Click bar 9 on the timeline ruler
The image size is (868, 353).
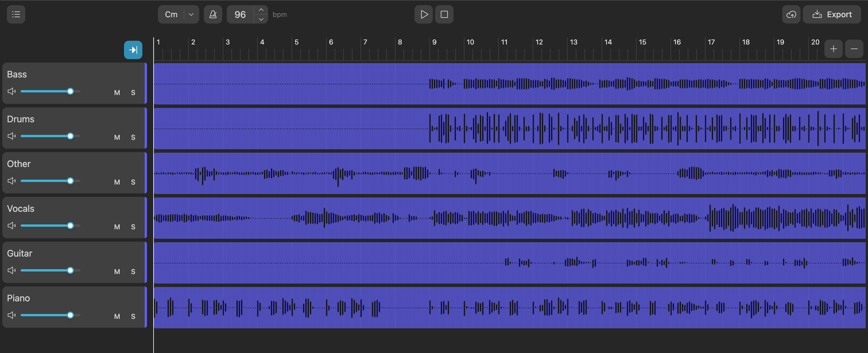coord(434,42)
